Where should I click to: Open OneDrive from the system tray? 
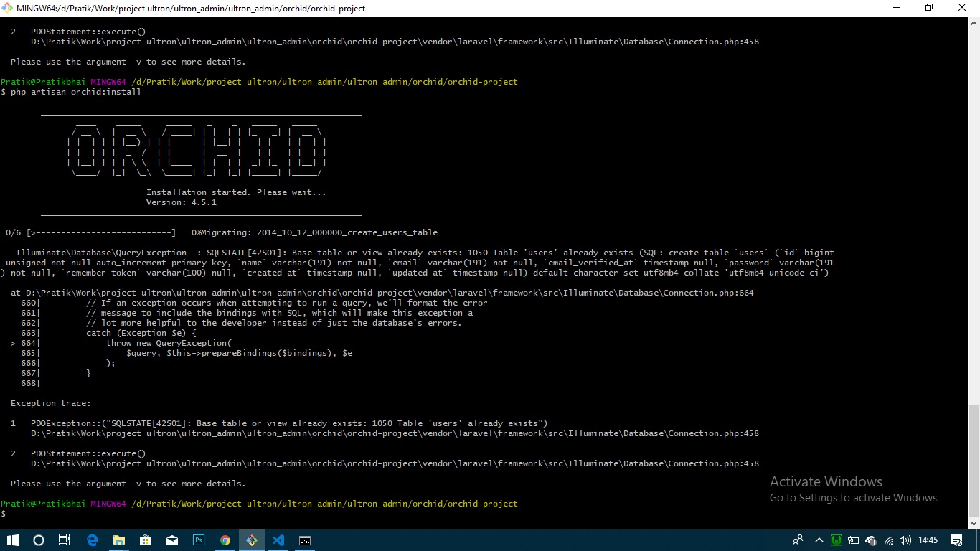pos(870,540)
